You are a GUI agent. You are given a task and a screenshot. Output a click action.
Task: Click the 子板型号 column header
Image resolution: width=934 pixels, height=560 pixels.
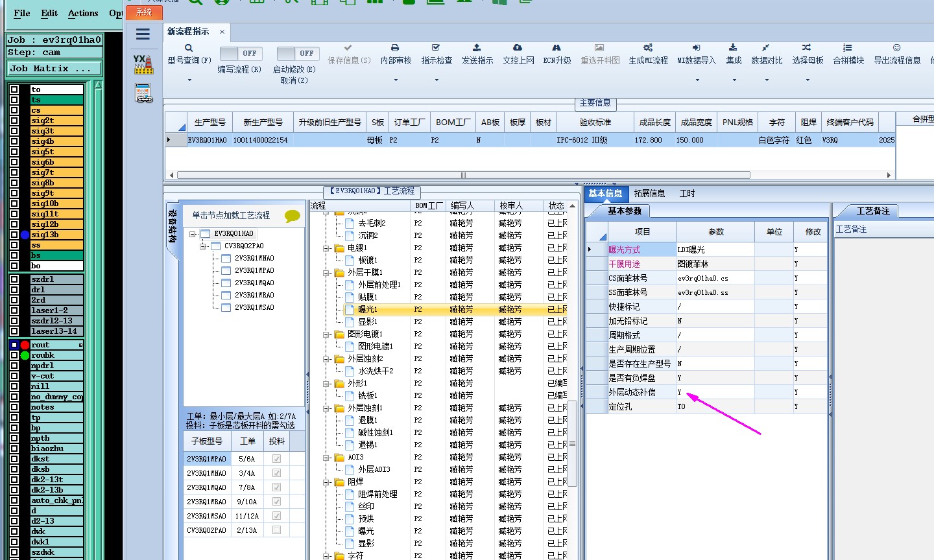[207, 441]
